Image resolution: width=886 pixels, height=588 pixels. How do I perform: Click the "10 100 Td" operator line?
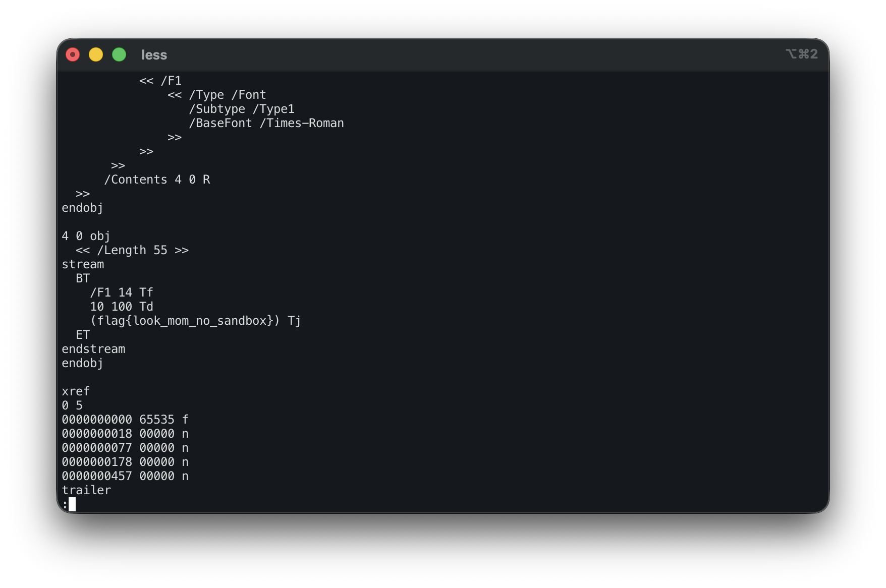tap(121, 307)
